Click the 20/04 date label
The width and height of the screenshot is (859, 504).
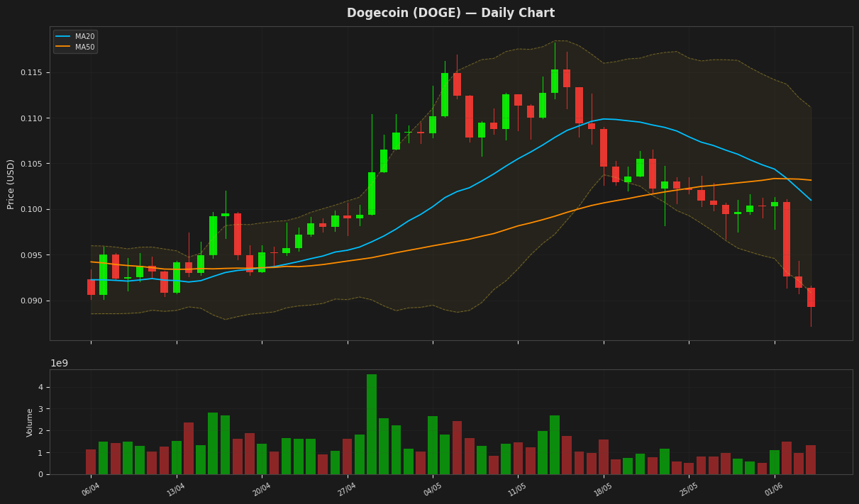pyautogui.click(x=262, y=489)
